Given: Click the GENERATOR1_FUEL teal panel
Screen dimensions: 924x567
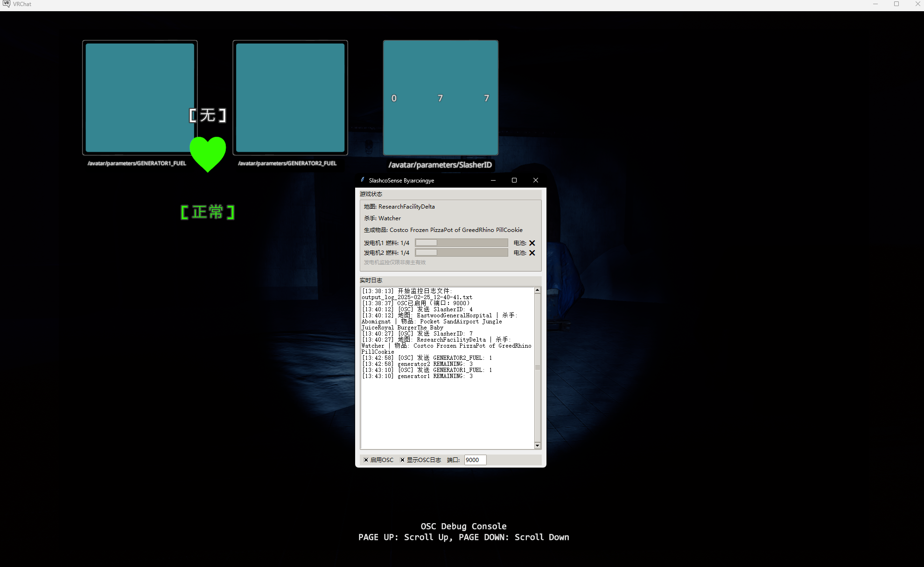Looking at the screenshot, I should tap(139, 98).
